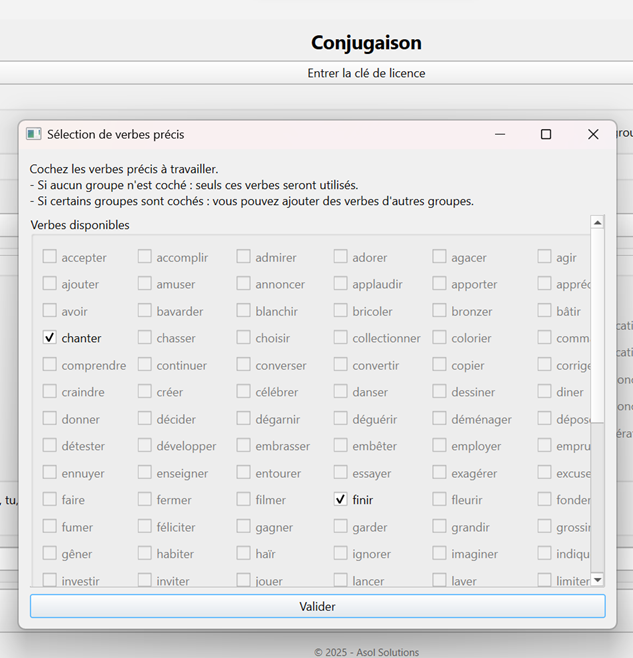Select the 'faire' verb checkbox

tap(50, 499)
